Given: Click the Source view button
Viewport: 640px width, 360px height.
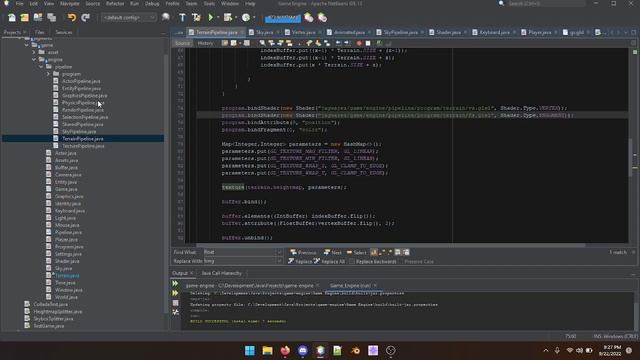Looking at the screenshot, I should (x=182, y=43).
